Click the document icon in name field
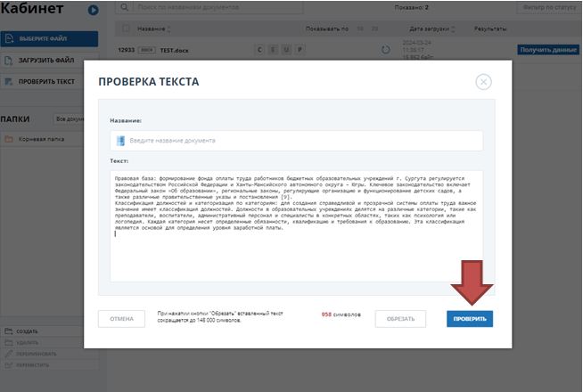583x392 pixels. coord(120,141)
